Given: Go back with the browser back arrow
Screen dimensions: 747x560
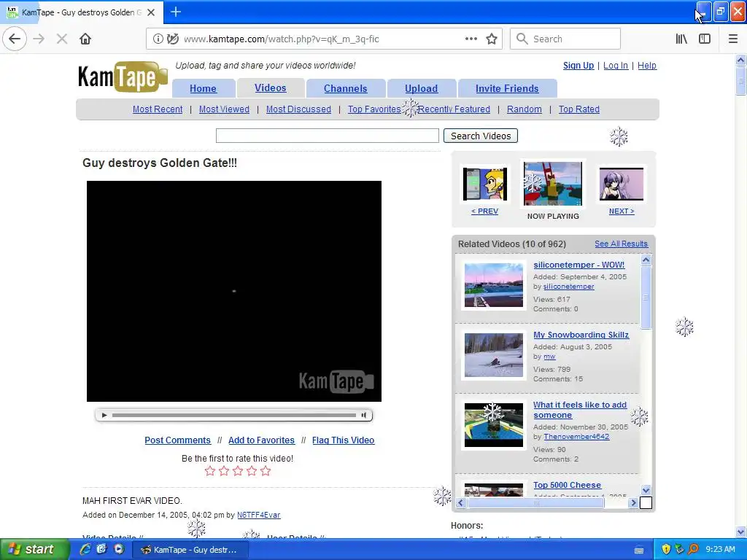Looking at the screenshot, I should 15,39.
